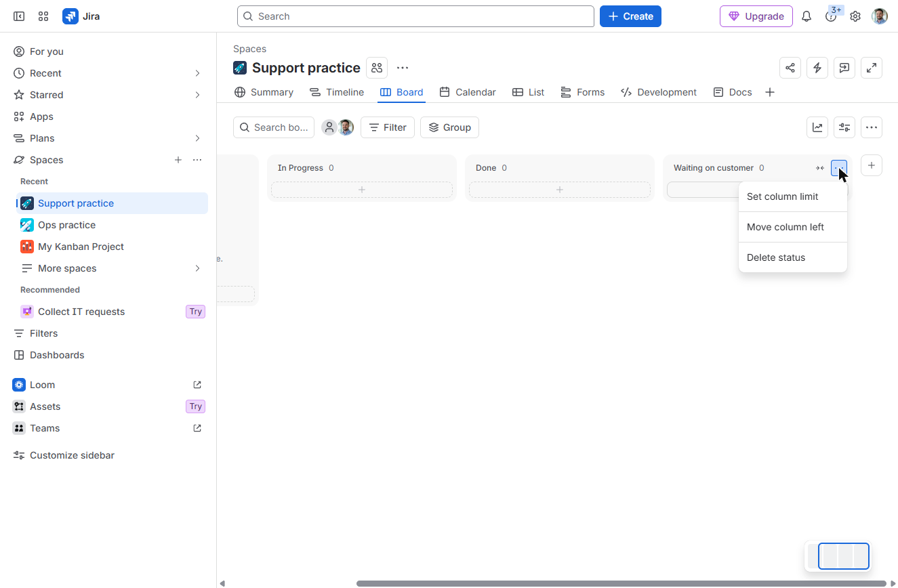Choose Move column left
Image resolution: width=898 pixels, height=588 pixels.
click(x=793, y=227)
